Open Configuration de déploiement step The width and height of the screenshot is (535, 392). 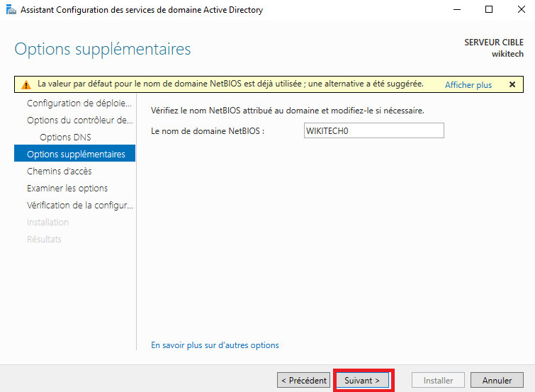(79, 103)
